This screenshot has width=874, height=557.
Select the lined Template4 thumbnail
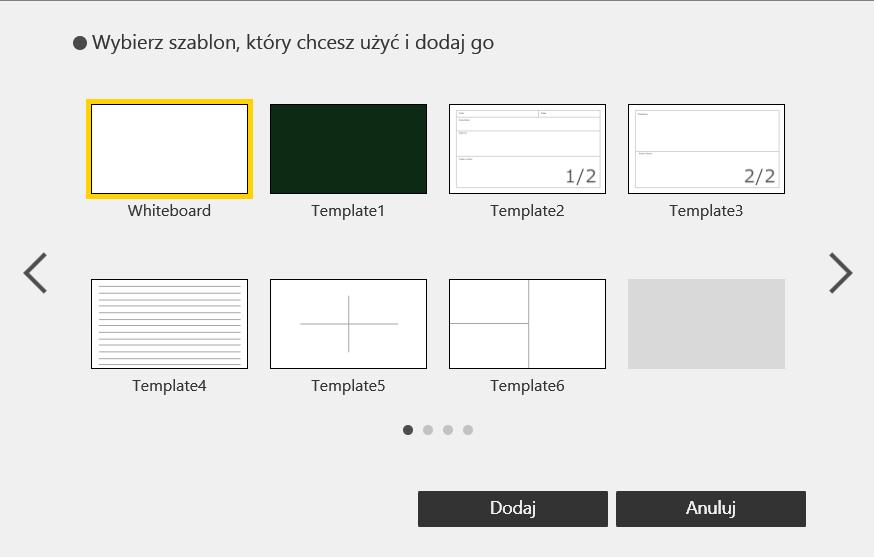pos(169,324)
